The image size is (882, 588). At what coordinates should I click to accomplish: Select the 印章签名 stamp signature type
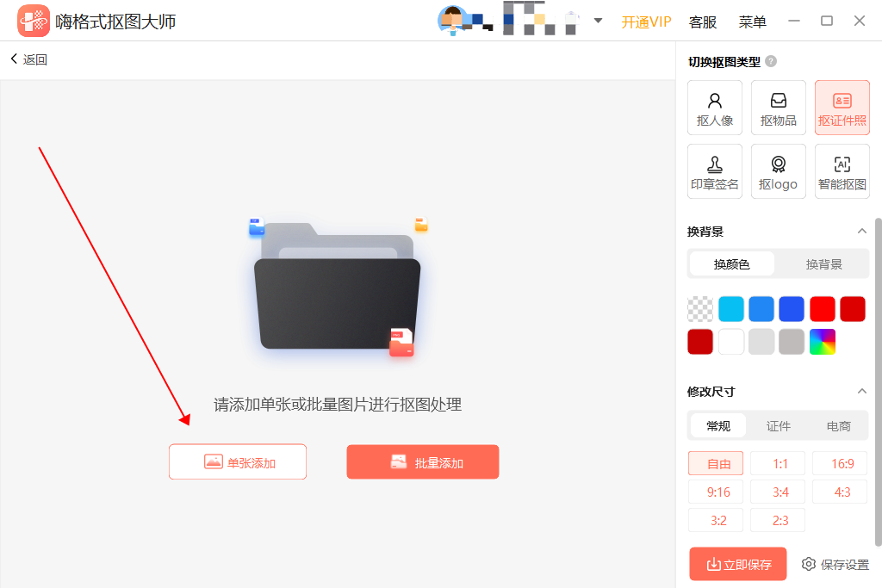click(x=714, y=171)
